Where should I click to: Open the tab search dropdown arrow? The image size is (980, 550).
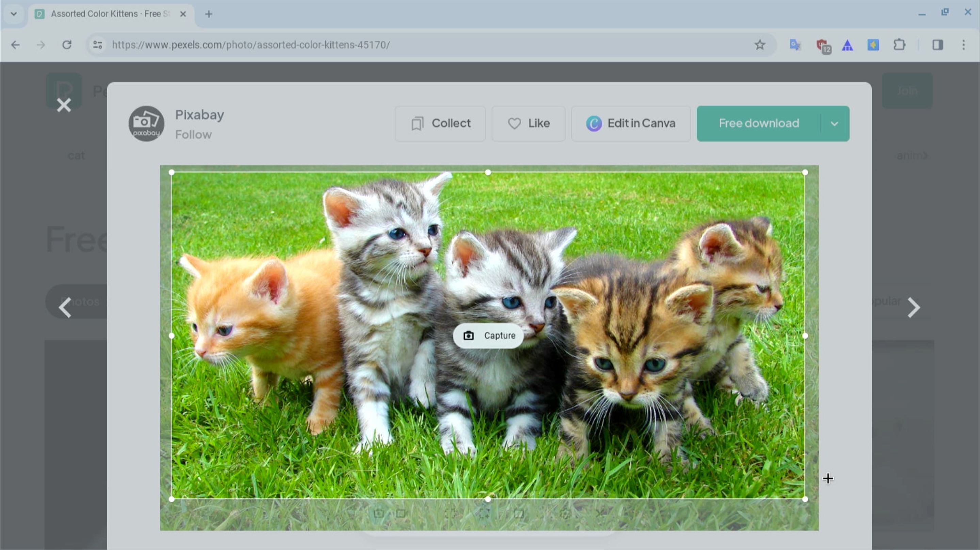(x=14, y=14)
